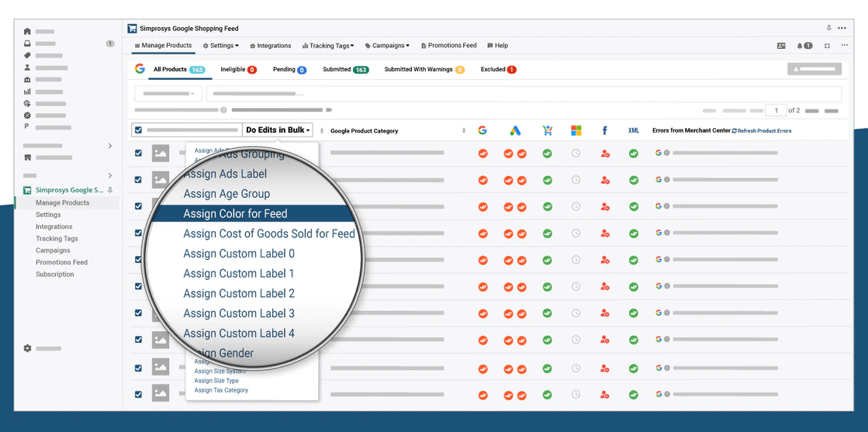Open the storefront icon in the sidebar

(x=27, y=157)
